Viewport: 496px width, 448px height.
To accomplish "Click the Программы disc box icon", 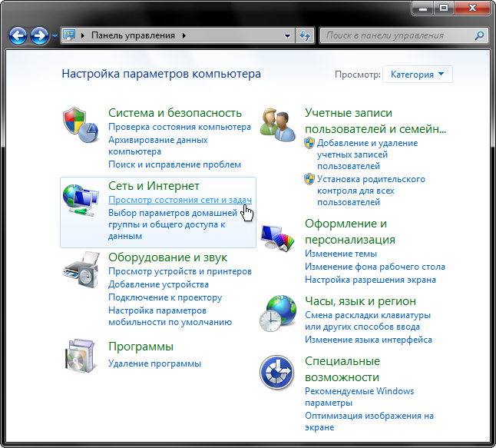I will [80, 357].
